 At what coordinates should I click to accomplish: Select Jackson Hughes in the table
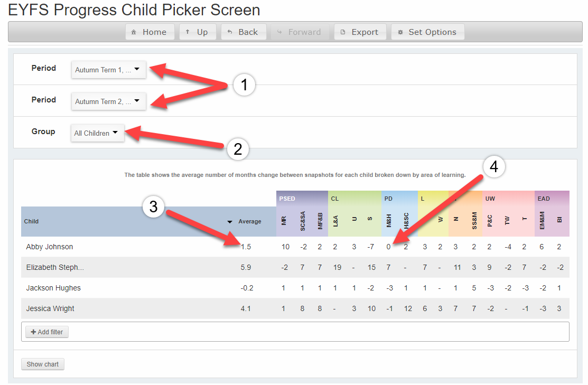pyautogui.click(x=53, y=288)
